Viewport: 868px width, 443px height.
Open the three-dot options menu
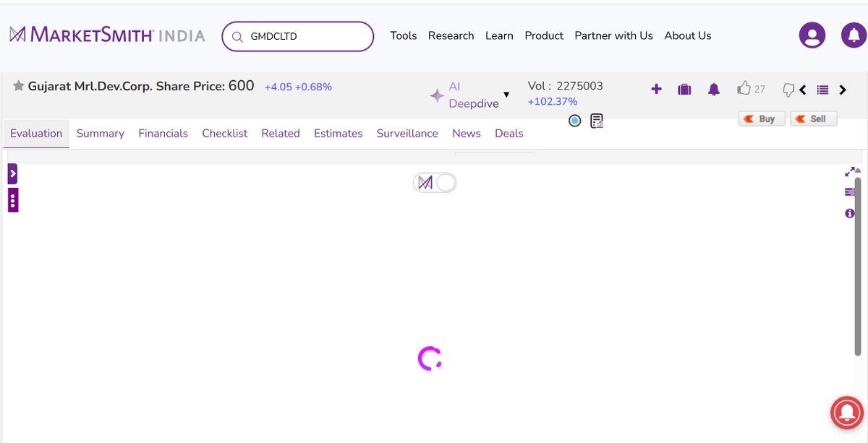(x=12, y=200)
